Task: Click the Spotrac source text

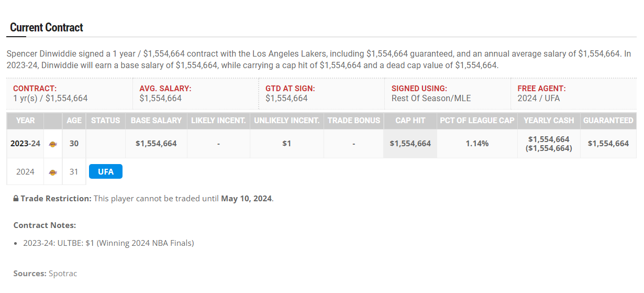Action: (63, 274)
